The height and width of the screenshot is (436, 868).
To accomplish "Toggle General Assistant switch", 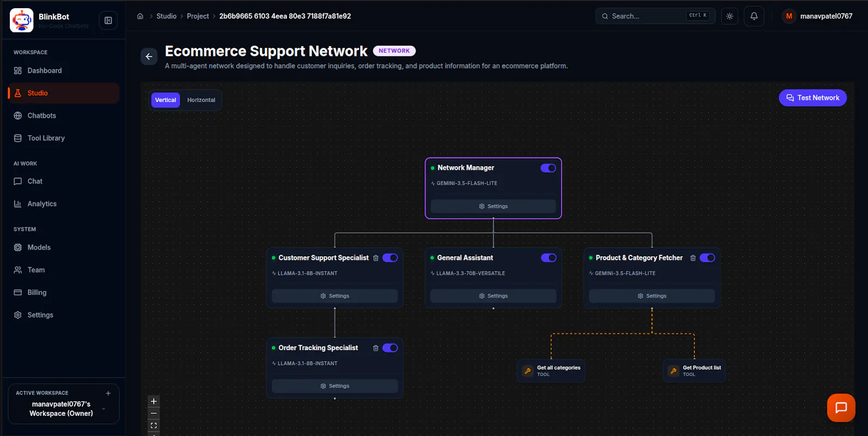I will pos(548,258).
